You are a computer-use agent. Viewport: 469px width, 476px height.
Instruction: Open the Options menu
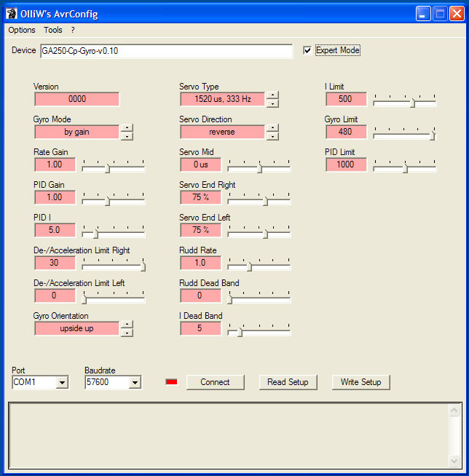tap(22, 30)
